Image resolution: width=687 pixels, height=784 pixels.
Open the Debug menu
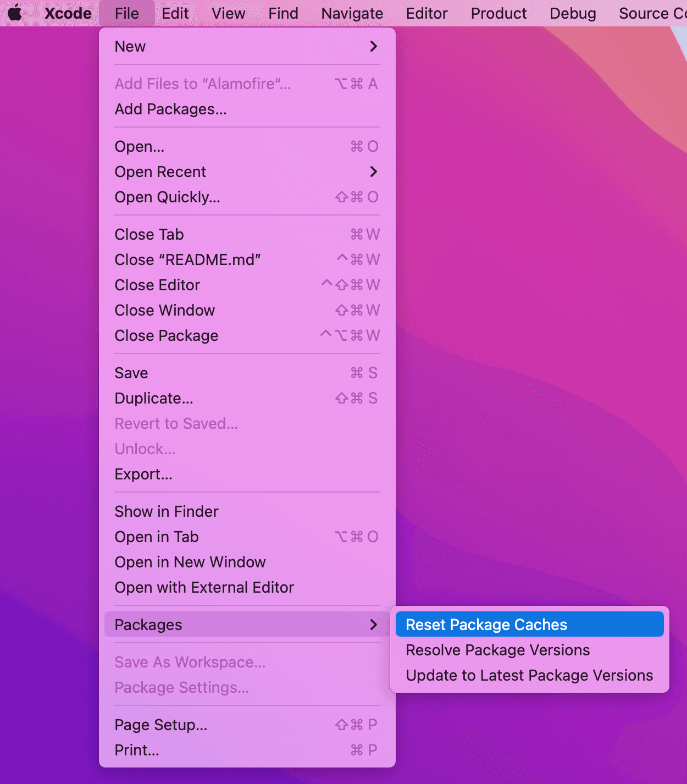pyautogui.click(x=572, y=13)
